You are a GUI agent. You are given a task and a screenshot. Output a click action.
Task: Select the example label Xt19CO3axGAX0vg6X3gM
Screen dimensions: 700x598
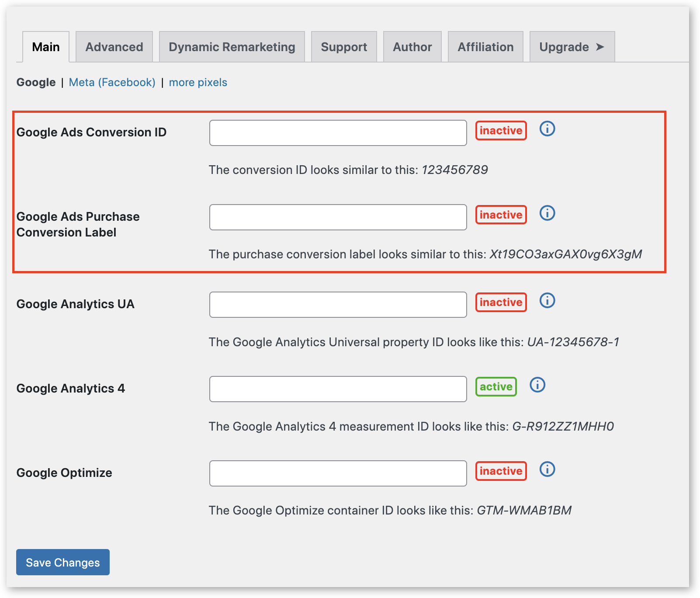pos(566,254)
